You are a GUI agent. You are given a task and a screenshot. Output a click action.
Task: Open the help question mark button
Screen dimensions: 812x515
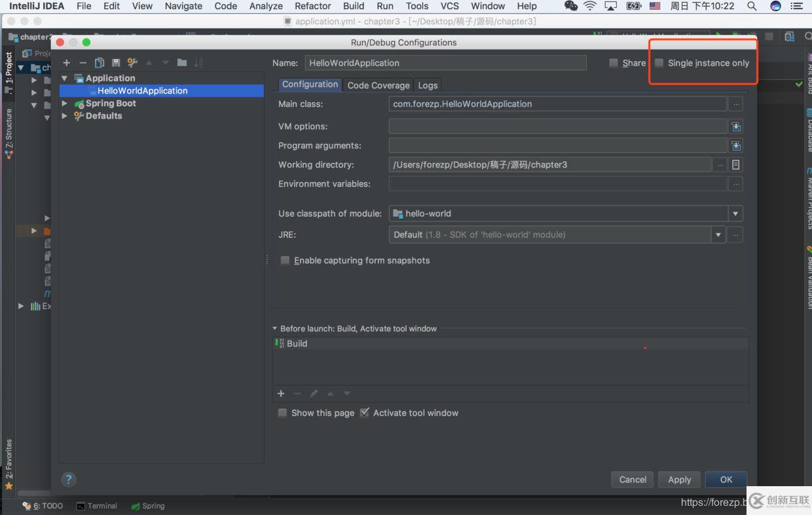pos(69,479)
